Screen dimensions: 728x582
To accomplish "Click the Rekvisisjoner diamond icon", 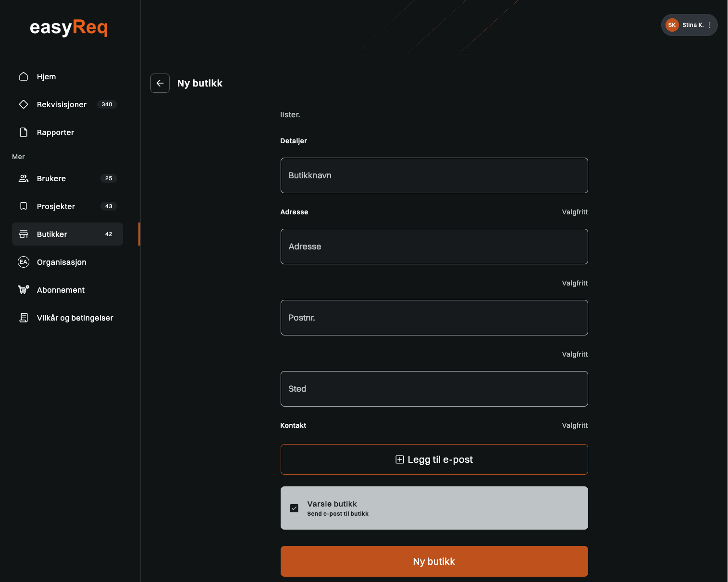I will coord(24,104).
